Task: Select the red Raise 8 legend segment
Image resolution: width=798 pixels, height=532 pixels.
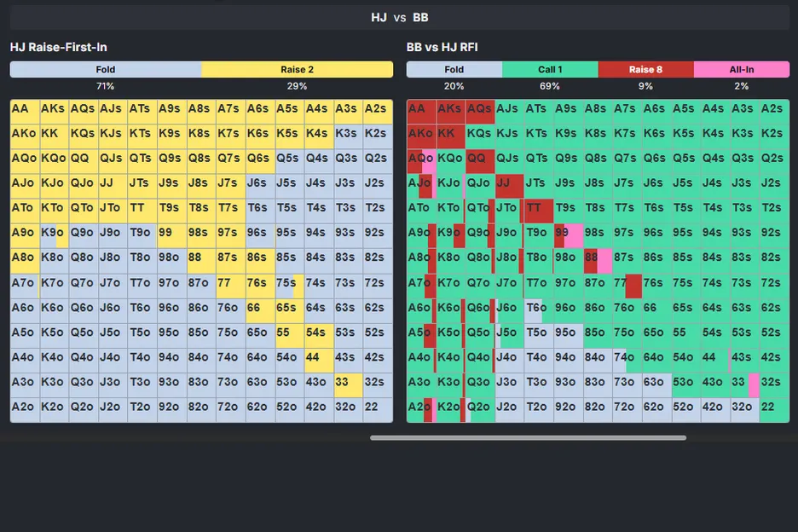Action: (x=645, y=70)
